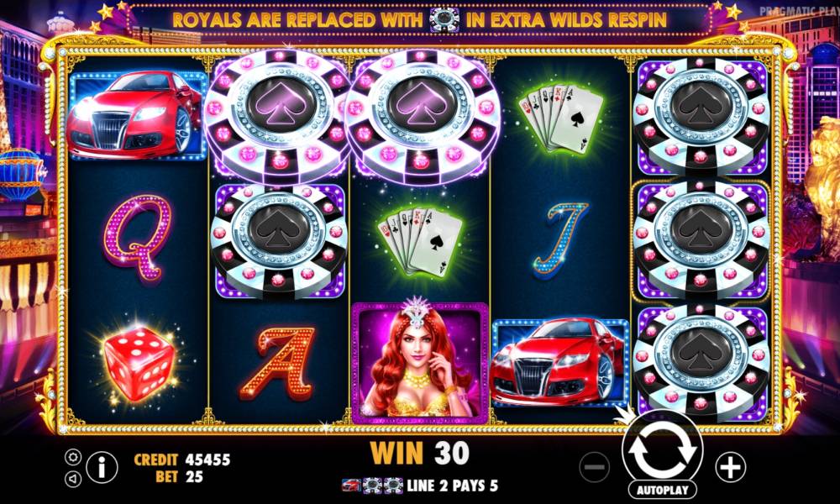Start Autoplay mode
The image size is (840, 504).
(662, 490)
